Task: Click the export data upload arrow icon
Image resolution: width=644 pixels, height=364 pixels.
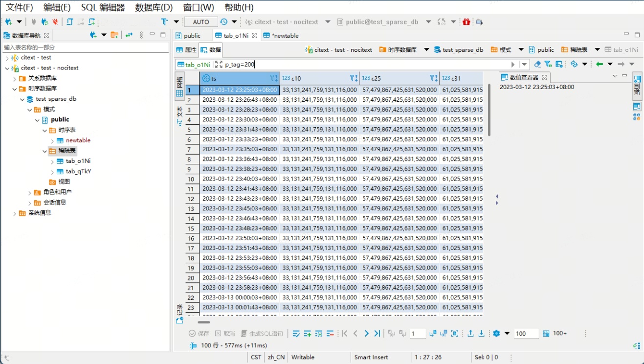Action: click(x=470, y=334)
